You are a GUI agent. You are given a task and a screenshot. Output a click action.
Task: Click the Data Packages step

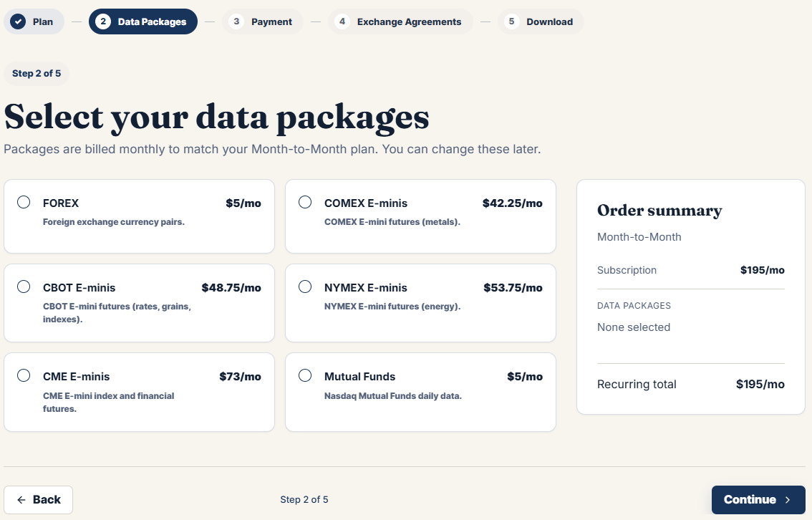point(143,21)
